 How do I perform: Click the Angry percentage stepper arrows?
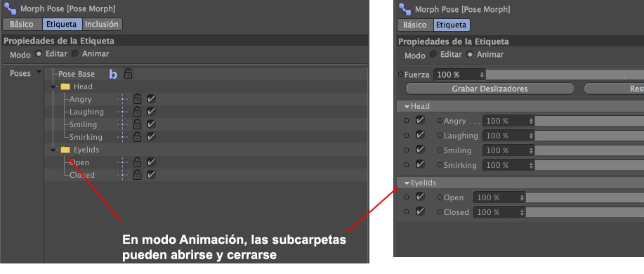pos(531,121)
